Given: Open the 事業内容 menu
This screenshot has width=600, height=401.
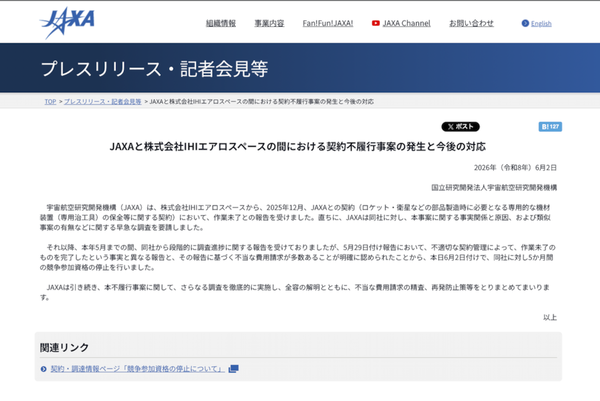Looking at the screenshot, I should coord(269,23).
